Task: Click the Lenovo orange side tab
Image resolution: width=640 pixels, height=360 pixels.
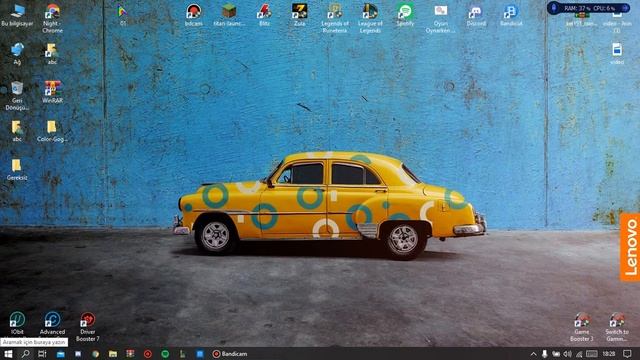Action: pyautogui.click(x=630, y=247)
